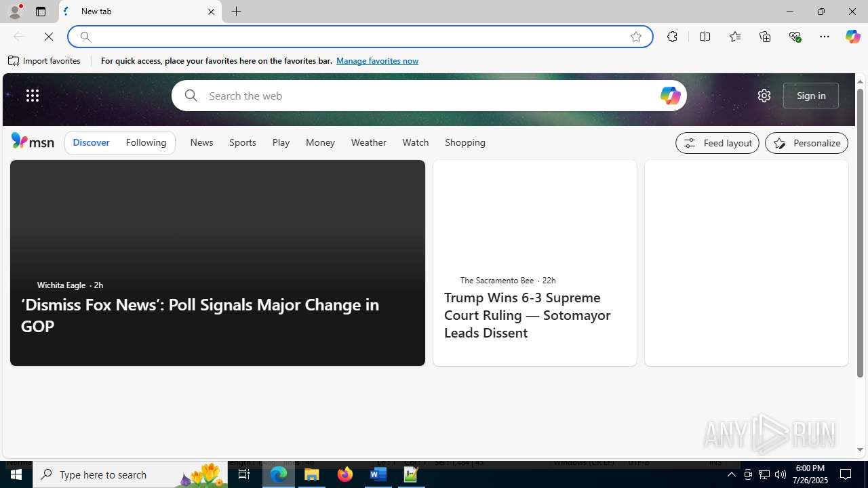868x488 pixels.
Task: Open the Favorites hub
Action: (x=735, y=37)
